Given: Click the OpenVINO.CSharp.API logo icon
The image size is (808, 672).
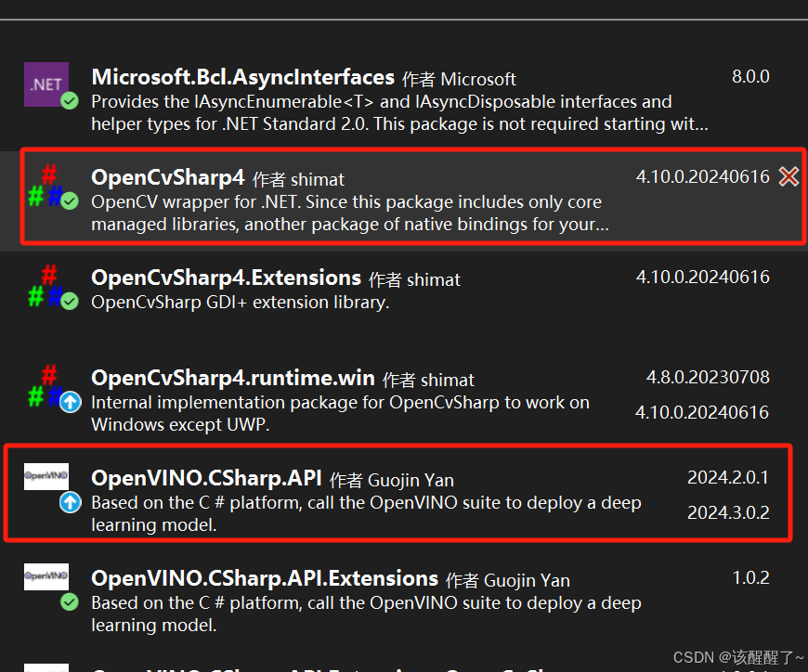Looking at the screenshot, I should pyautogui.click(x=46, y=476).
